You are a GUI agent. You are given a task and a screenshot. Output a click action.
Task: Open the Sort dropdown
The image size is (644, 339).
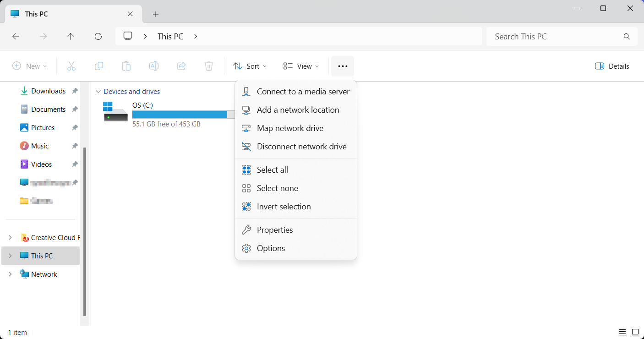[250, 66]
